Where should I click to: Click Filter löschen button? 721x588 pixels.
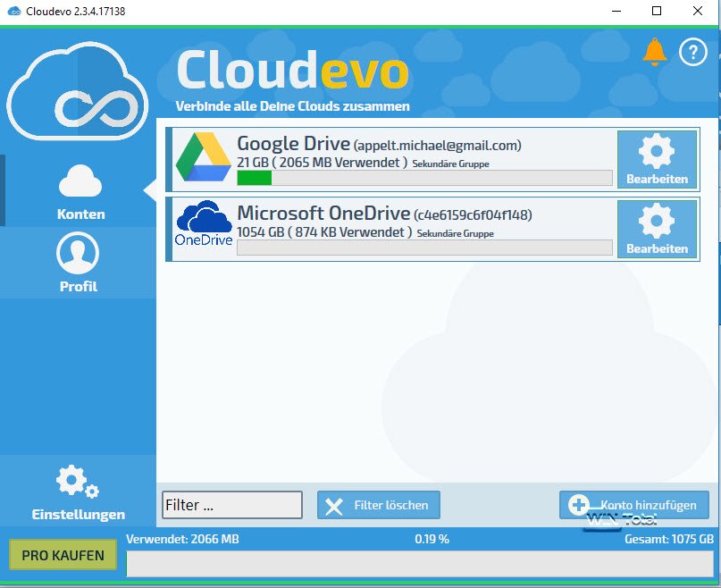pyautogui.click(x=379, y=505)
